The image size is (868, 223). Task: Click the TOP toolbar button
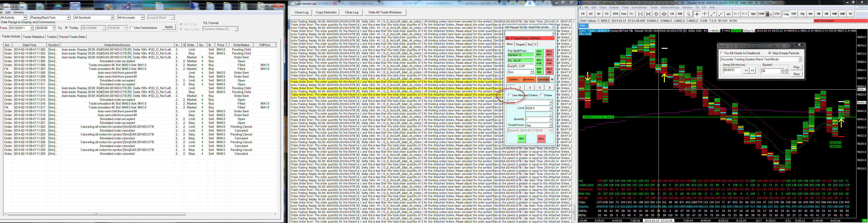[794, 14]
